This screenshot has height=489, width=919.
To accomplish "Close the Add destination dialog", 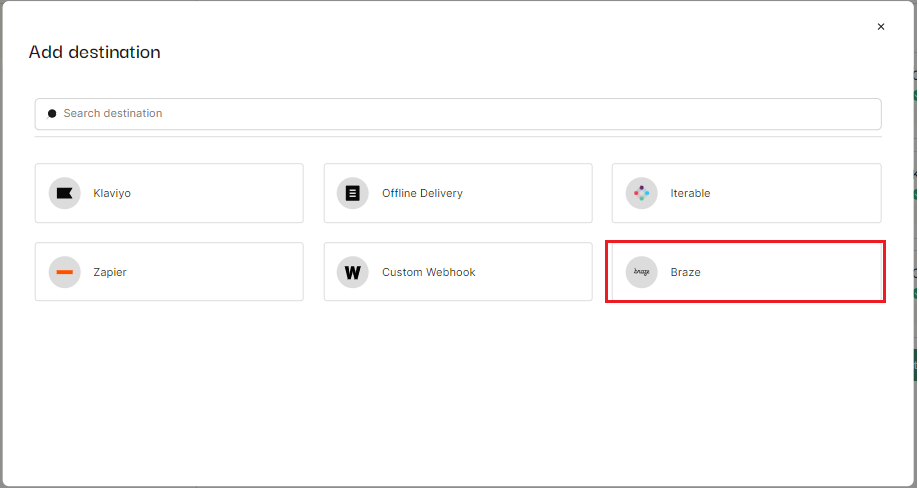I will point(881,26).
